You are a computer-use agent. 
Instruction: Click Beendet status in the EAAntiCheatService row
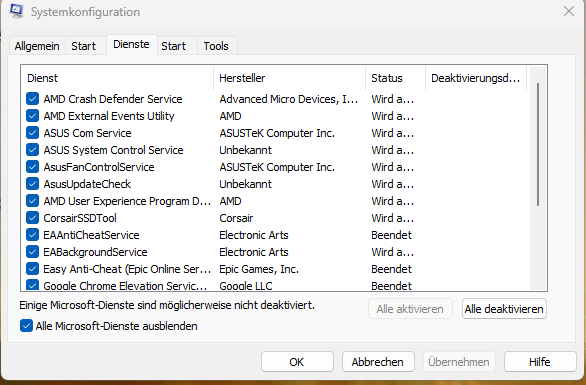click(x=391, y=235)
